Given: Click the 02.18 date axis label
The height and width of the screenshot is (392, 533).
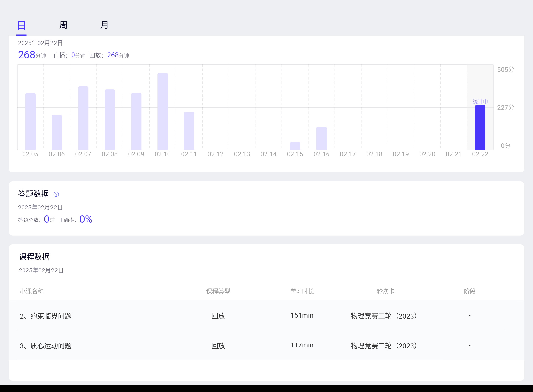Looking at the screenshot, I should coord(374,154).
